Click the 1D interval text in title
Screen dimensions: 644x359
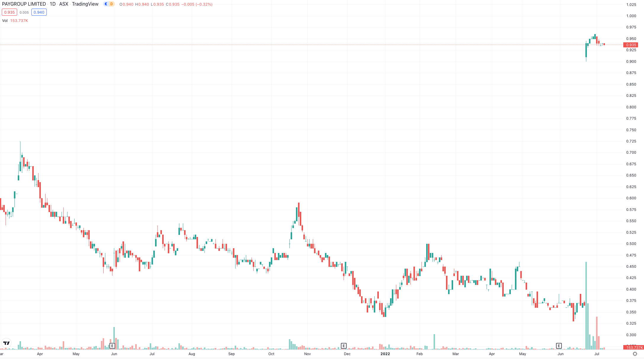pyautogui.click(x=52, y=4)
